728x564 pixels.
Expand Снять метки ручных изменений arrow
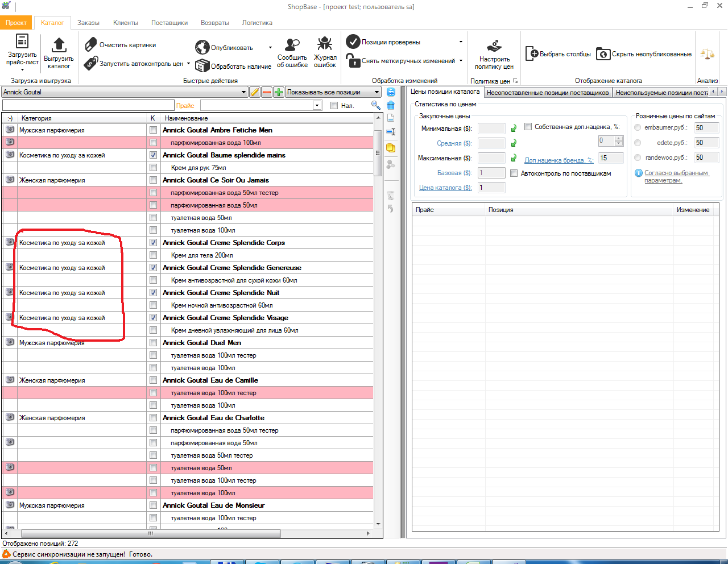pyautogui.click(x=461, y=61)
